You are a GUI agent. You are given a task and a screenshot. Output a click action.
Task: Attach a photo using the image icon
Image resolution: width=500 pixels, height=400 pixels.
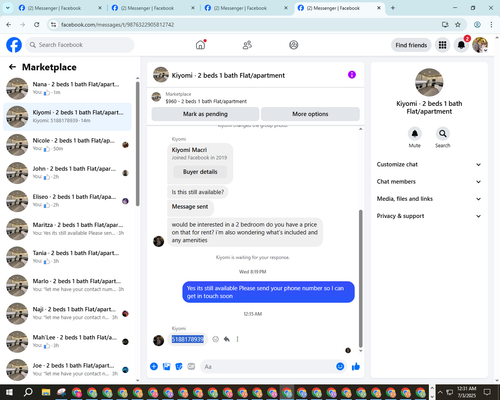pyautogui.click(x=166, y=367)
